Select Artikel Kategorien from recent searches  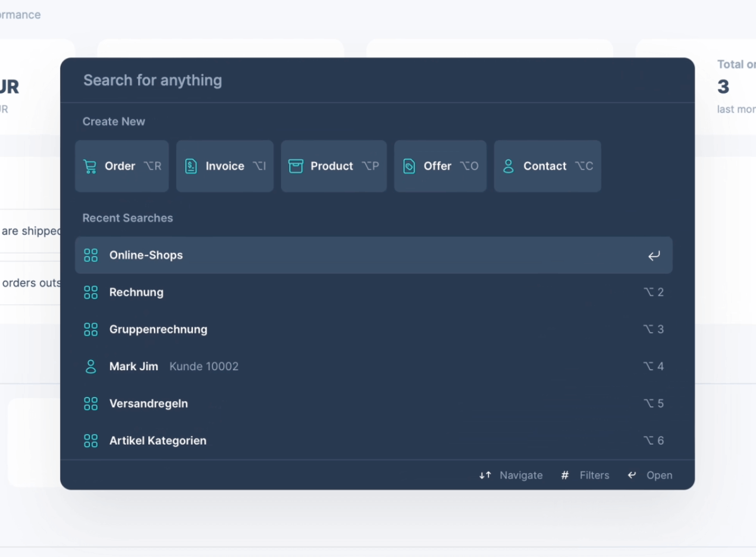coord(158,441)
